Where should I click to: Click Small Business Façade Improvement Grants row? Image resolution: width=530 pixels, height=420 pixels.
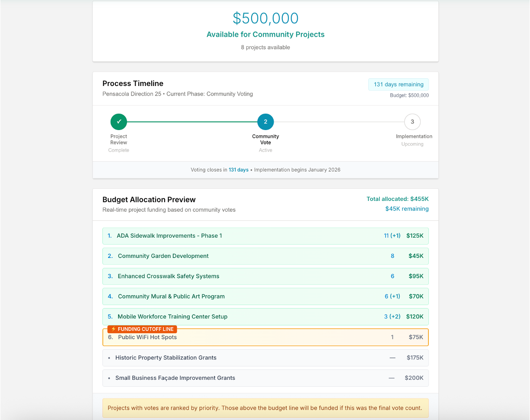click(x=175, y=378)
